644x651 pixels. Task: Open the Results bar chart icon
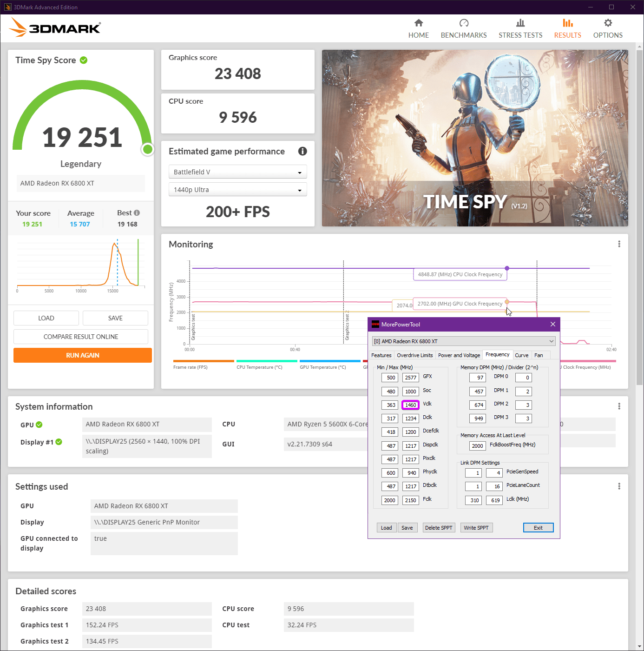[567, 23]
